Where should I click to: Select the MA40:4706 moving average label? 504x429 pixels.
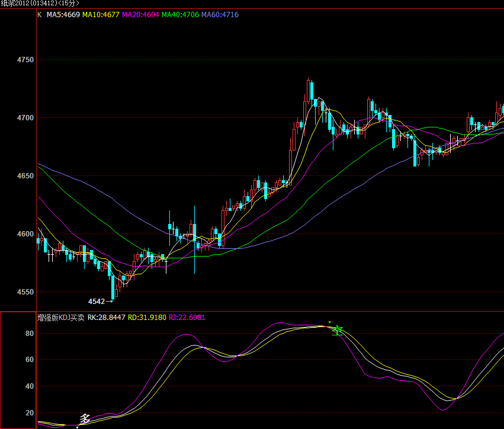(180, 15)
